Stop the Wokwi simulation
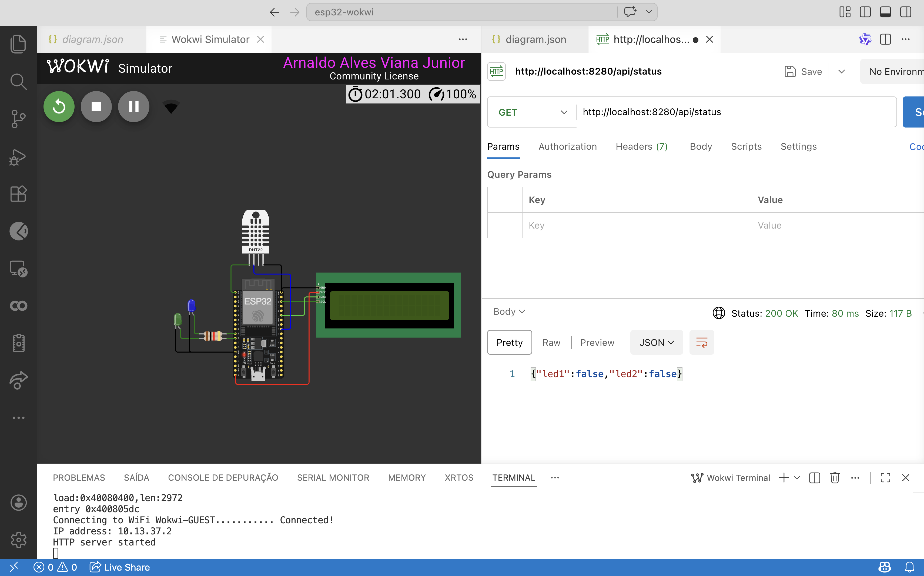The image size is (924, 576). (x=96, y=107)
